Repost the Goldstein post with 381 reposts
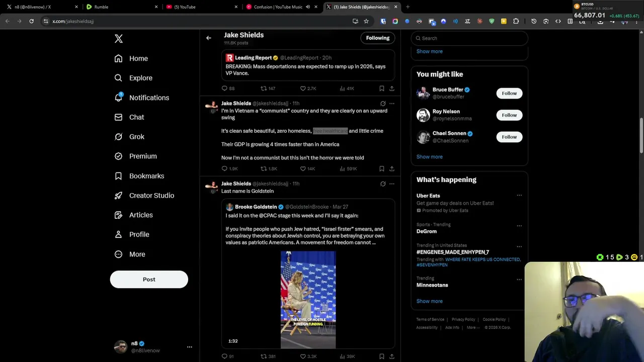Screen dimensions: 644x362 click(x=264, y=356)
